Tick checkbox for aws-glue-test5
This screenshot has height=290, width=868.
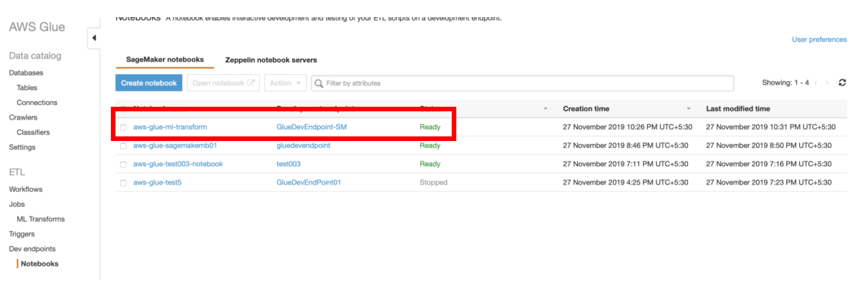[124, 183]
